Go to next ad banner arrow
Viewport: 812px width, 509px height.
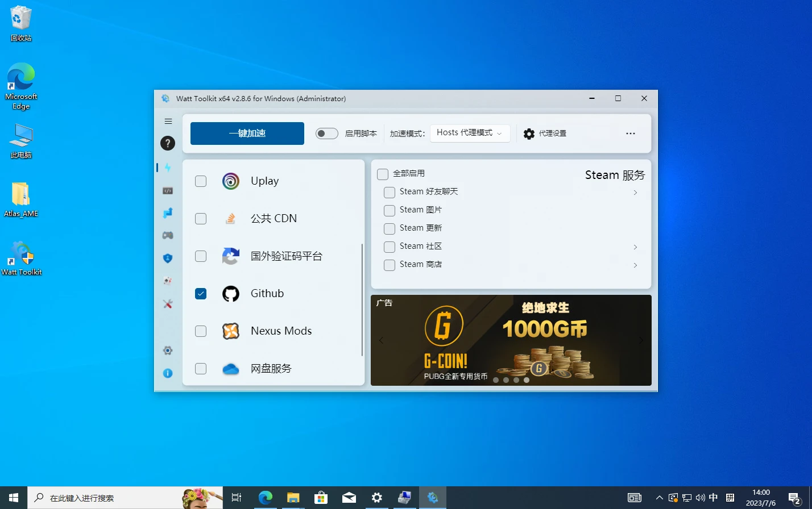pos(641,340)
